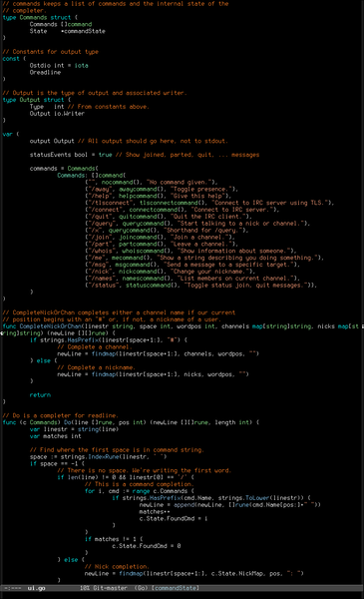Click the 'for i, cmd := range c.Commands' line
Image resolution: width=364 pixels, height=599 pixels.
pyautogui.click(x=140, y=491)
